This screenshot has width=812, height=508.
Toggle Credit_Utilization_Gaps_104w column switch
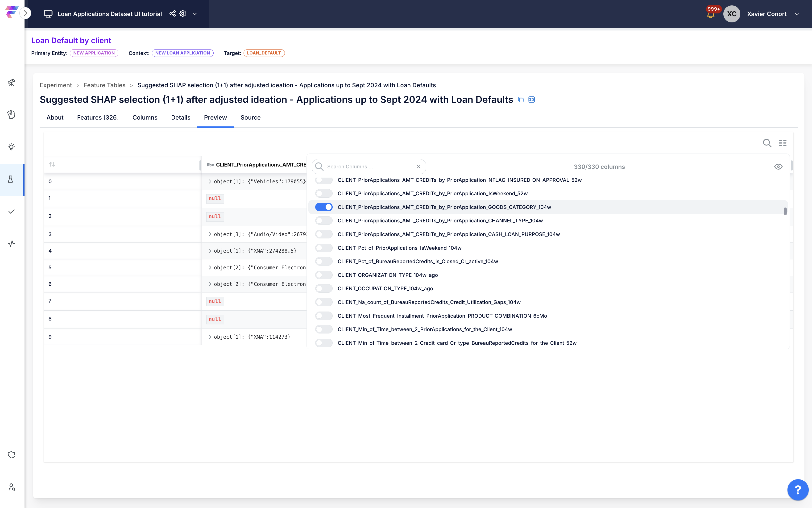(324, 302)
